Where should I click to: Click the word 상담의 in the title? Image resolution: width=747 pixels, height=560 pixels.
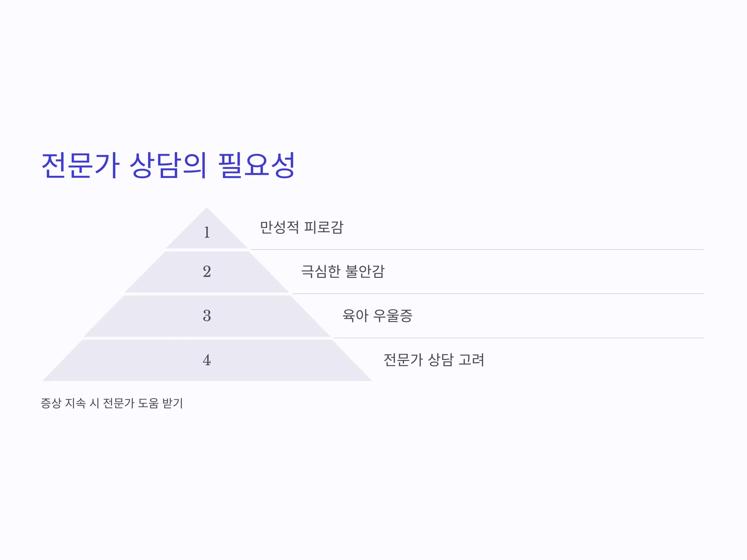(168, 166)
